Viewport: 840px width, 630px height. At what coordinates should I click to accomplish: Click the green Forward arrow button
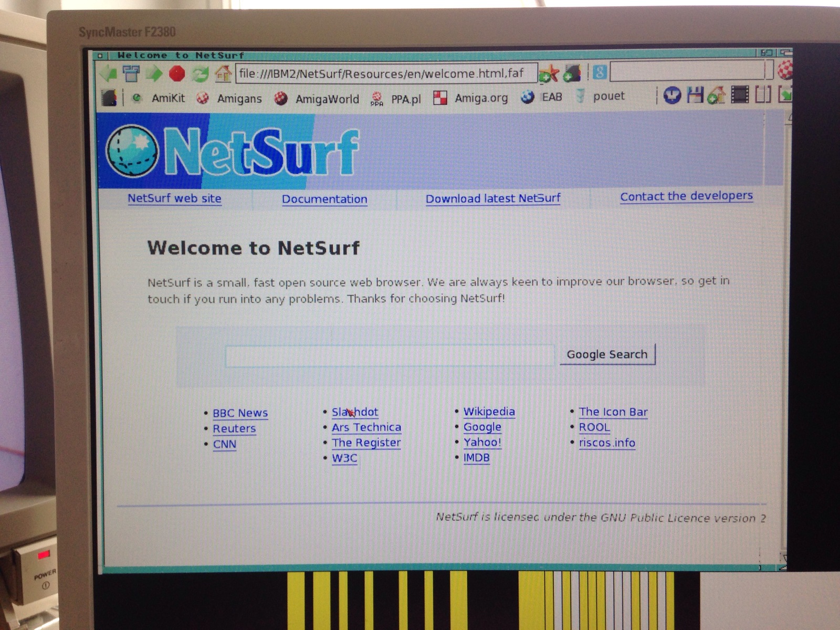(154, 73)
